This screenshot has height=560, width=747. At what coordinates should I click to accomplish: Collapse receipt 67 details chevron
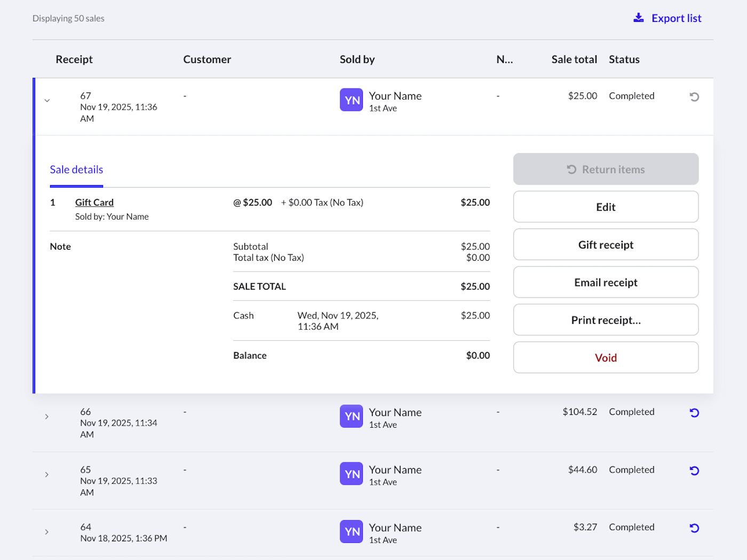pyautogui.click(x=47, y=100)
